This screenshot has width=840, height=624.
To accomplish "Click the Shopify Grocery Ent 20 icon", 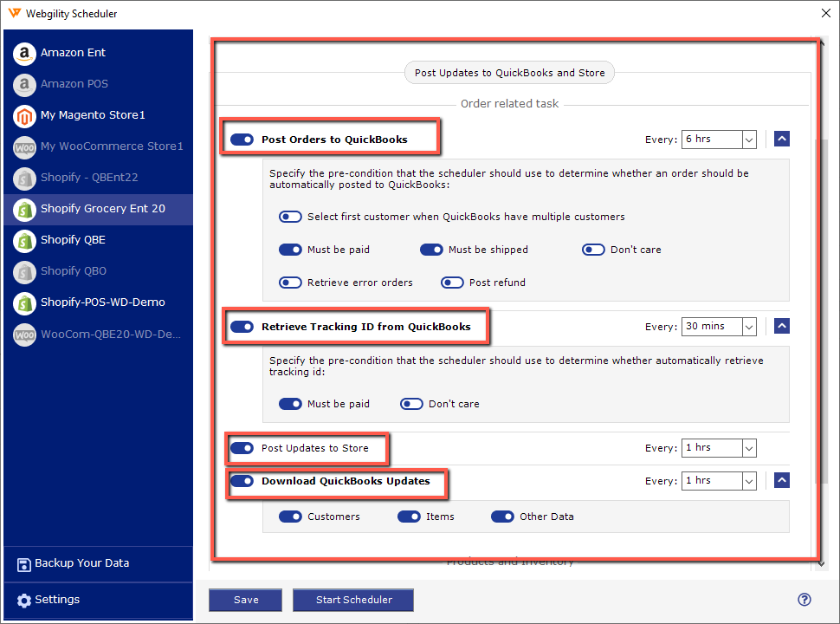I will tap(24, 209).
